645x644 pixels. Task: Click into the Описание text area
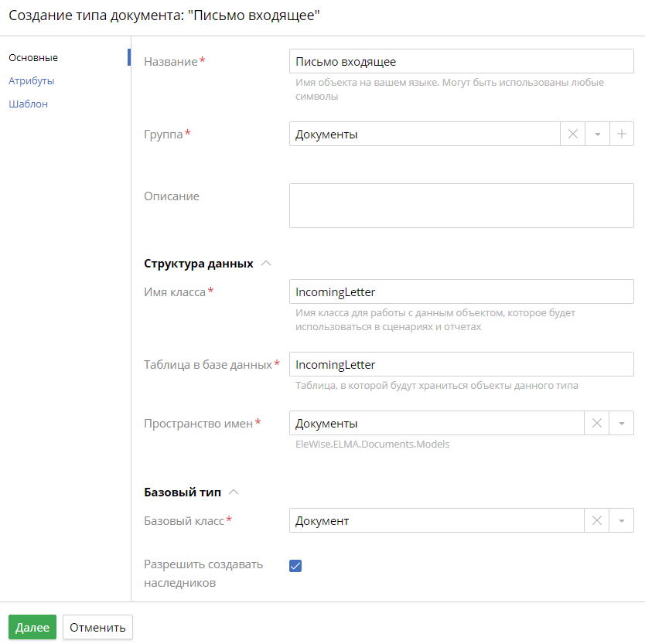[x=460, y=205]
